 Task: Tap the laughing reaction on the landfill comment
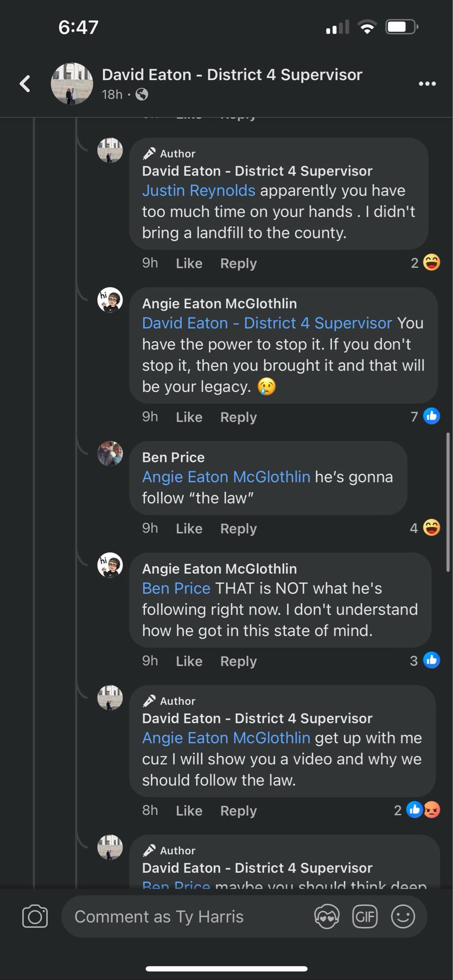(x=431, y=263)
